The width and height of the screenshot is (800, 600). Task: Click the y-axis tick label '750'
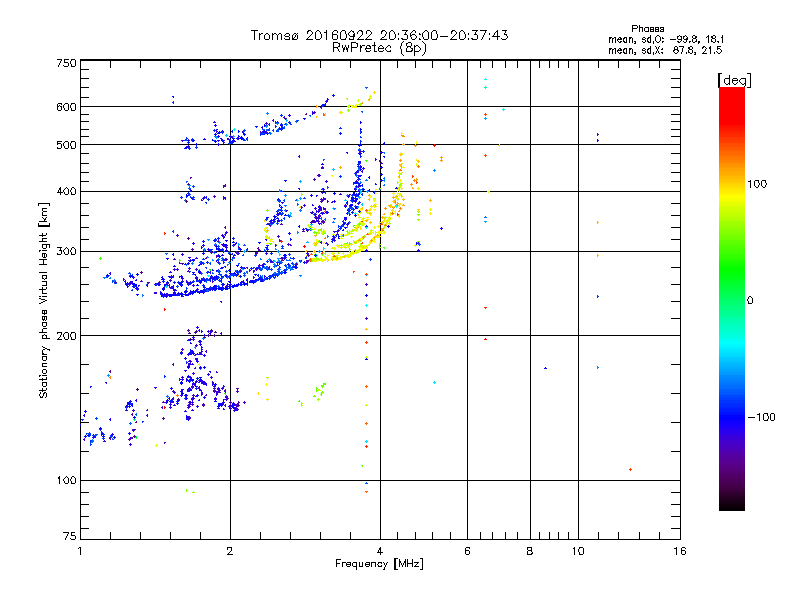coord(66,63)
